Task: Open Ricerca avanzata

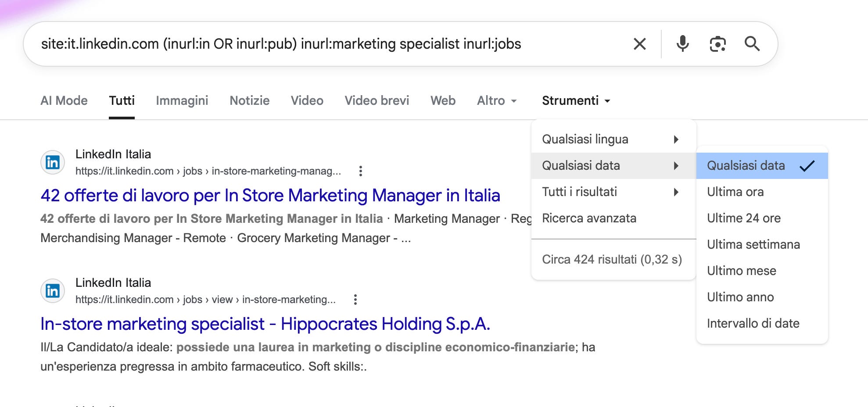Action: click(x=613, y=218)
